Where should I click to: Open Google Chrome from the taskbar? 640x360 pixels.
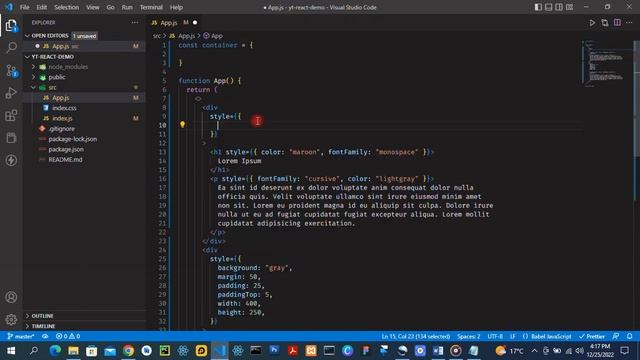pos(128,351)
